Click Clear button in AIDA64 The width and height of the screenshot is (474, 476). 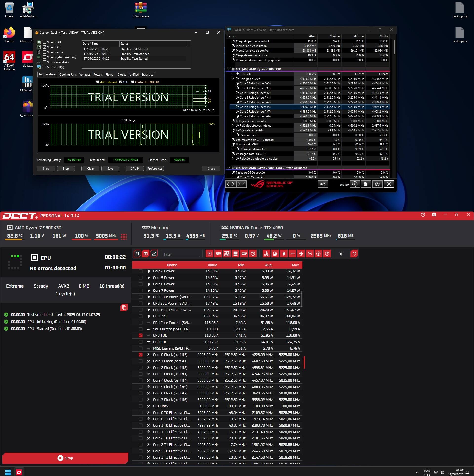pos(90,168)
